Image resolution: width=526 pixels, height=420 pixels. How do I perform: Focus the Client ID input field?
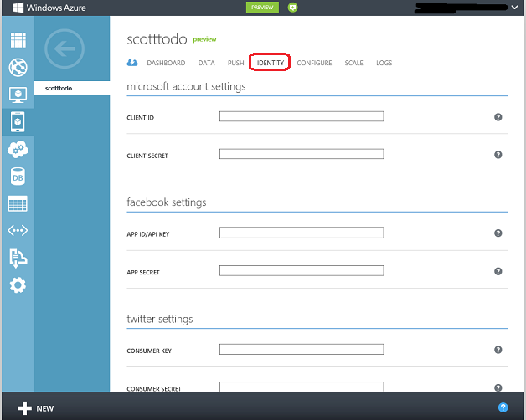point(302,116)
